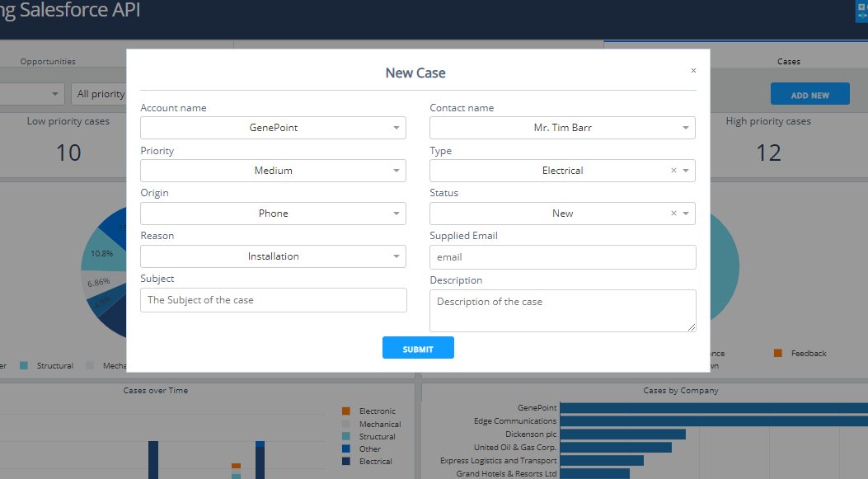Clear the Electrical type selection
The width and height of the screenshot is (868, 479).
(673, 171)
